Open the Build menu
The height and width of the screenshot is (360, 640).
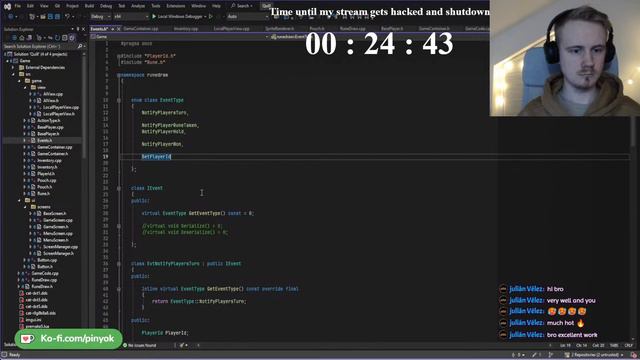89,6
